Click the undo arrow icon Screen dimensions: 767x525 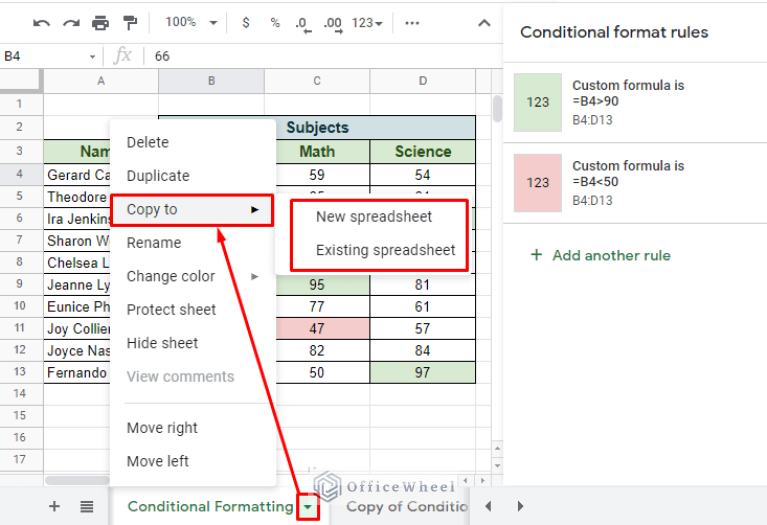point(41,23)
